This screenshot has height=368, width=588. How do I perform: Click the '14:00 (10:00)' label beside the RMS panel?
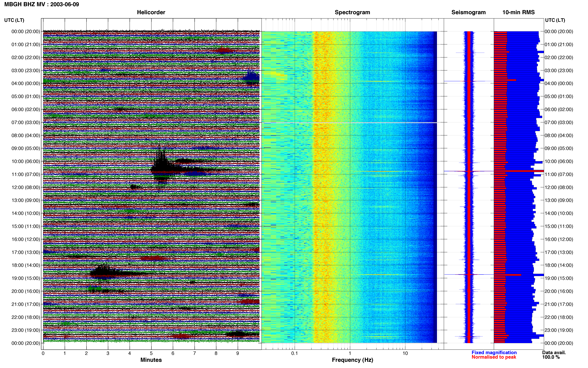click(x=559, y=213)
